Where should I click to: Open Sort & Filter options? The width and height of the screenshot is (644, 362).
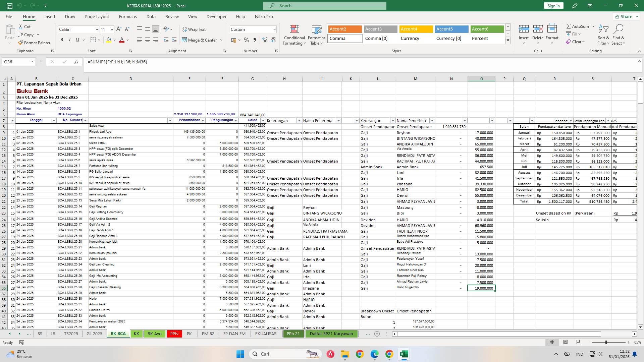click(603, 35)
